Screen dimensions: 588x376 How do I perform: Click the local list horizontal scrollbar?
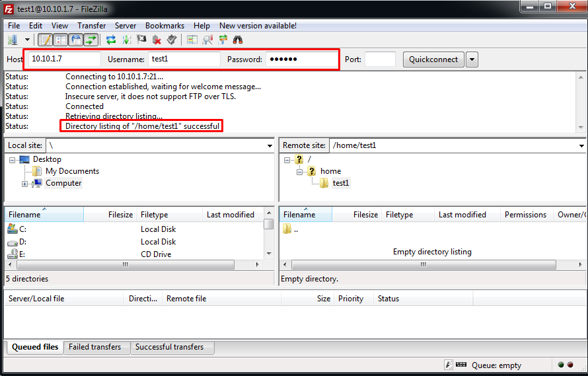pos(126,264)
